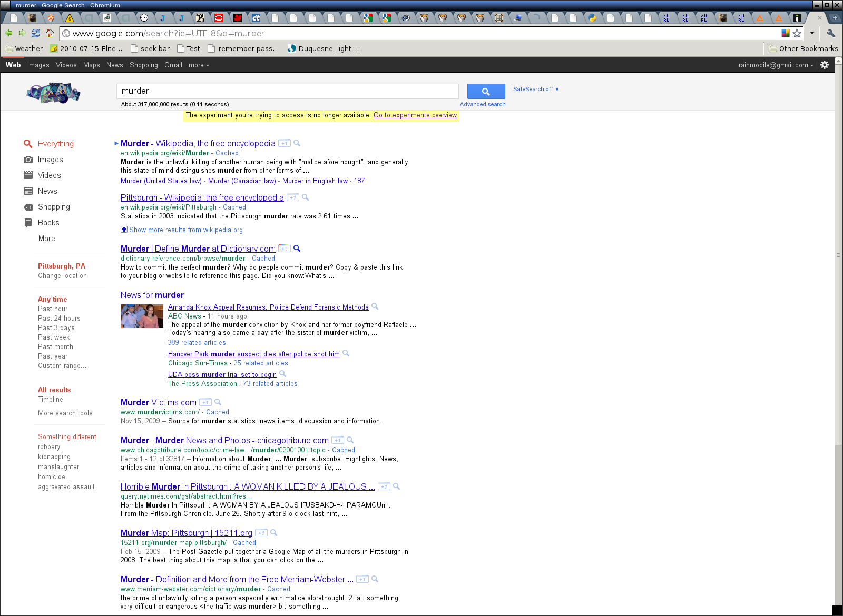Select Timeline results view
This screenshot has height=616, width=843.
point(51,400)
